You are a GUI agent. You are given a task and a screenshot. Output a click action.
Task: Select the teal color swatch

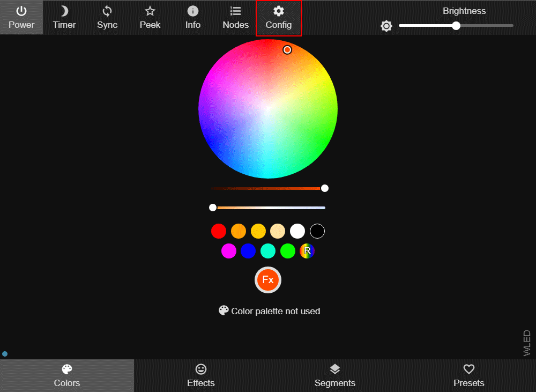click(x=268, y=251)
